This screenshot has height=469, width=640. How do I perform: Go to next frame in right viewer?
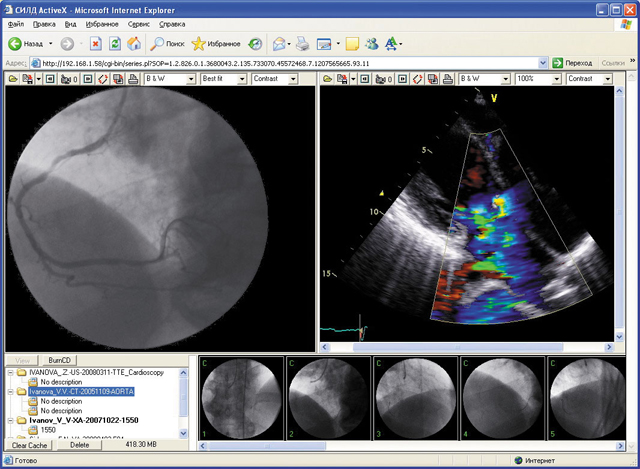[402, 79]
